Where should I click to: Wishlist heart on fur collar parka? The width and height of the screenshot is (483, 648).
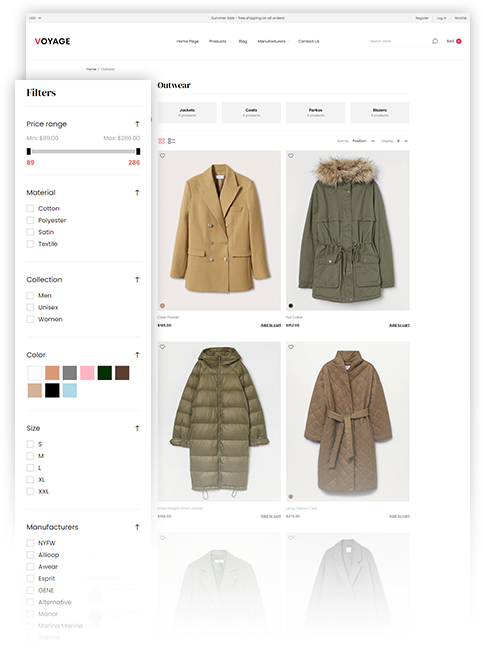pos(291,156)
